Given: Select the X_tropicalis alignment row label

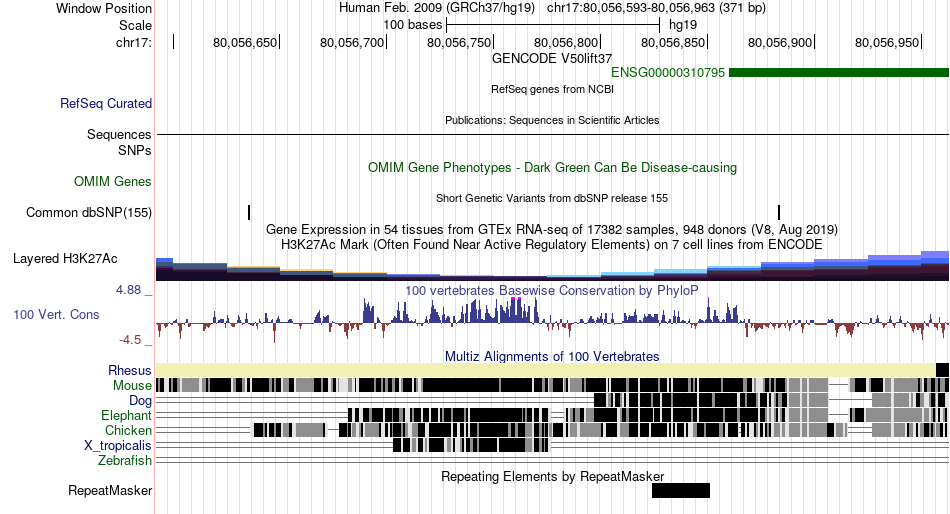Looking at the screenshot, I should point(118,446).
